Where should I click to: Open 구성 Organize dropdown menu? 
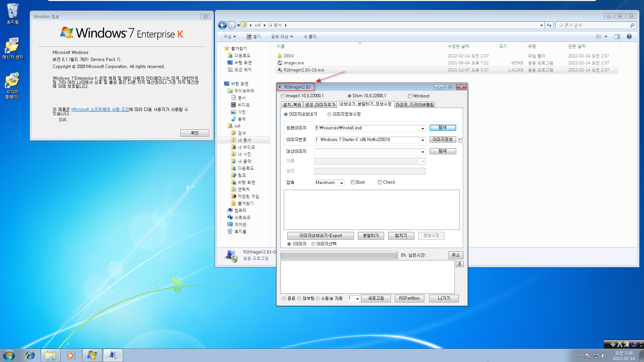pos(230,37)
